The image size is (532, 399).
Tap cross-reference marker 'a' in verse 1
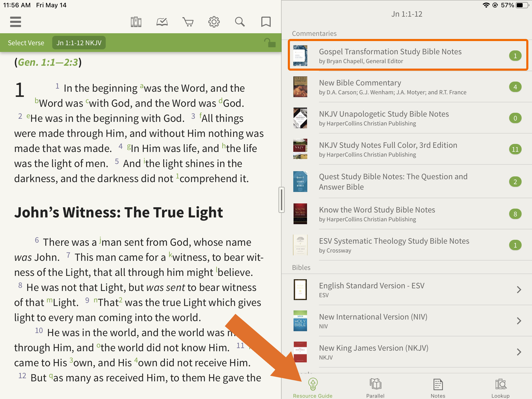142,86
